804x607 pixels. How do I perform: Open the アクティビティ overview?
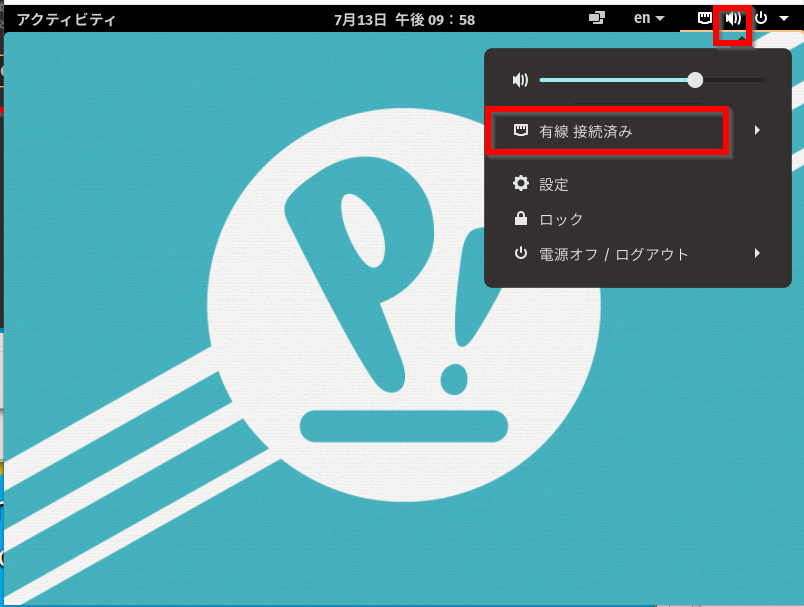coord(66,19)
